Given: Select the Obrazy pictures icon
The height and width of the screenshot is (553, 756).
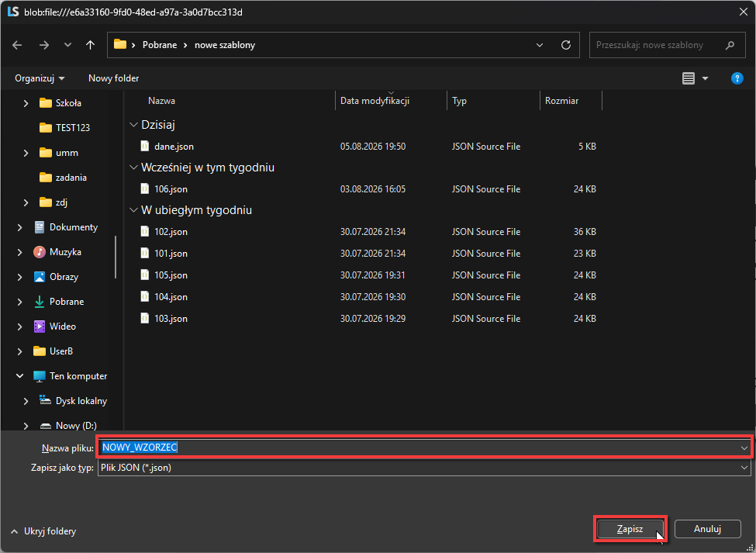Looking at the screenshot, I should click(39, 277).
